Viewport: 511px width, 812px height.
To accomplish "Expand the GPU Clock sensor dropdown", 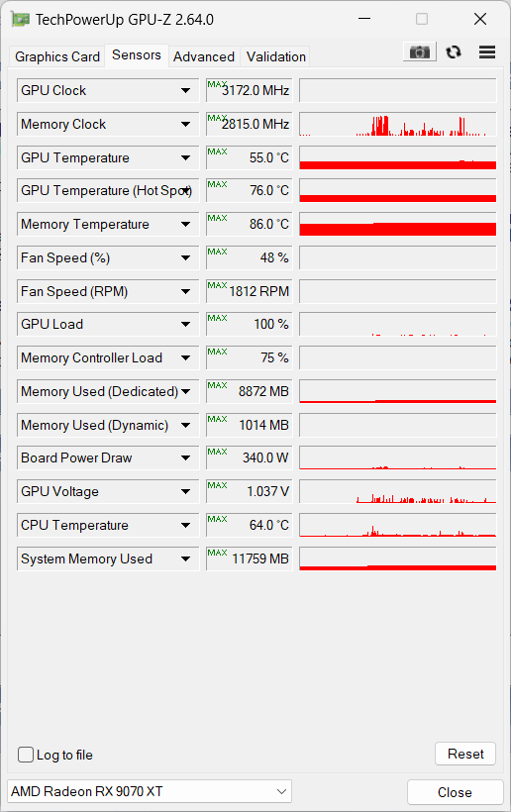I will coord(185,91).
